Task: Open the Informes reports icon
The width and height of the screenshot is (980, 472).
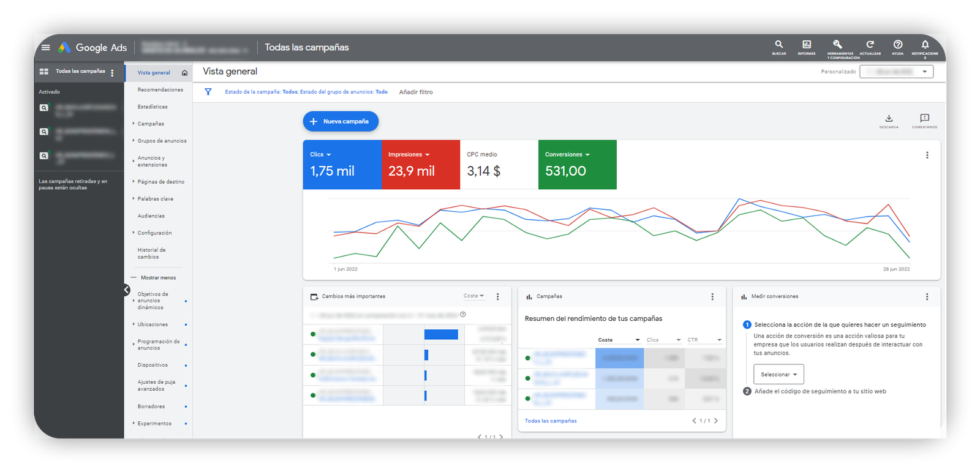Action: pyautogui.click(x=807, y=45)
